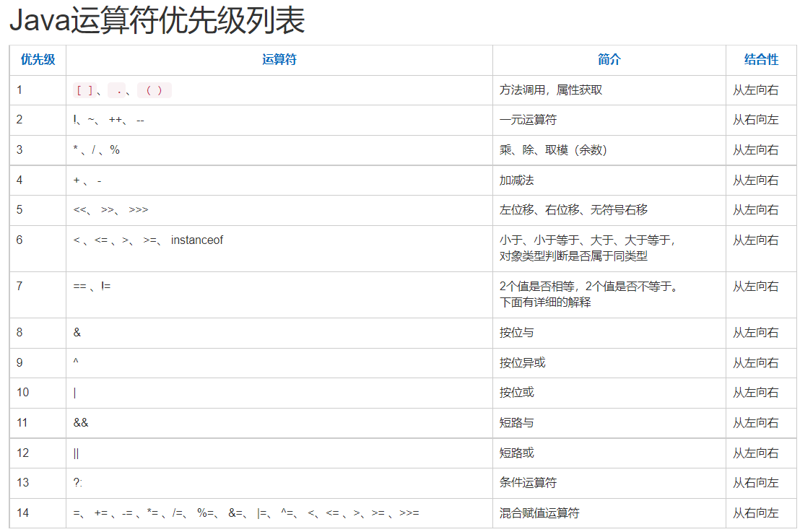The height and width of the screenshot is (532, 800).
Task: Click the page title Java运算符优先级列表
Action: [x=157, y=21]
